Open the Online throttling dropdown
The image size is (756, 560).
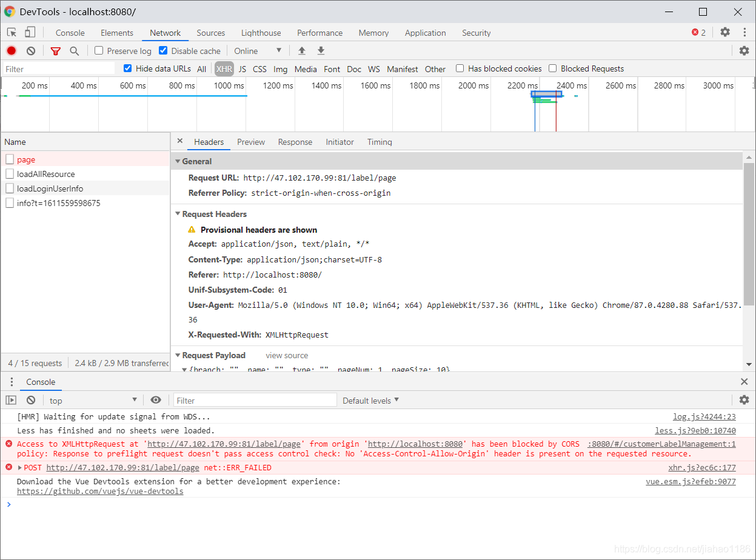click(x=258, y=51)
